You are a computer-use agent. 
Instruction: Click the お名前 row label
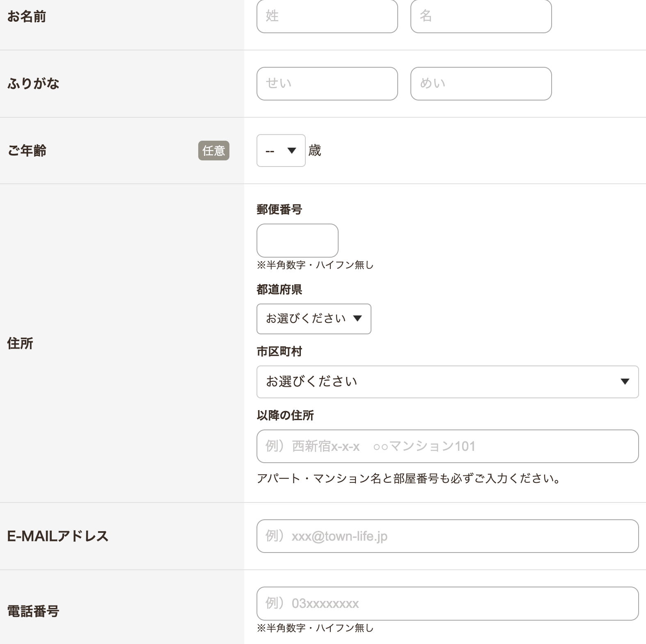pos(27,16)
